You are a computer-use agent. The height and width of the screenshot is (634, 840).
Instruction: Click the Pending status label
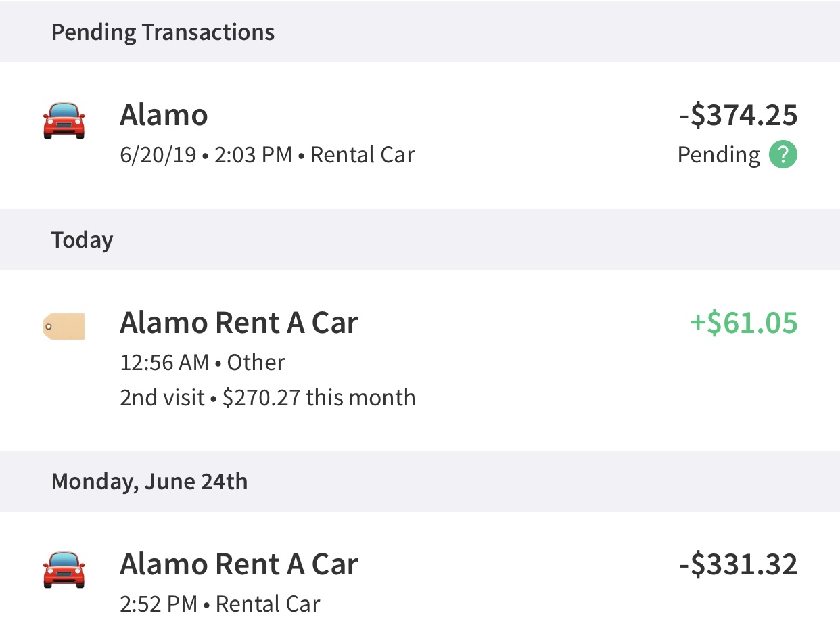[719, 155]
